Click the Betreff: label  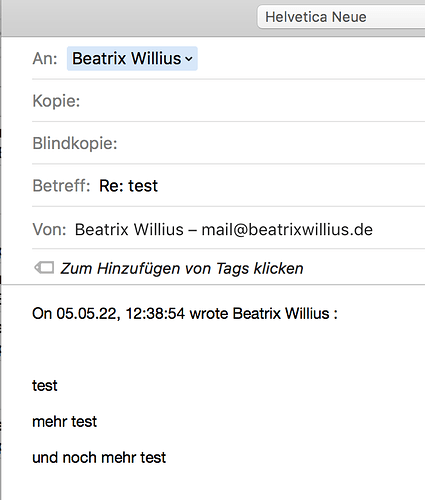tap(61, 186)
